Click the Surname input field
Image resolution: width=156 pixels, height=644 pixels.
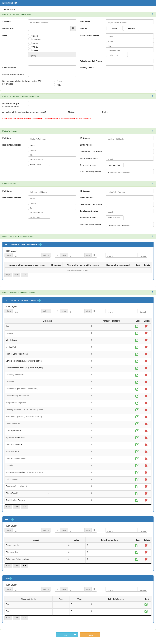(52, 22)
